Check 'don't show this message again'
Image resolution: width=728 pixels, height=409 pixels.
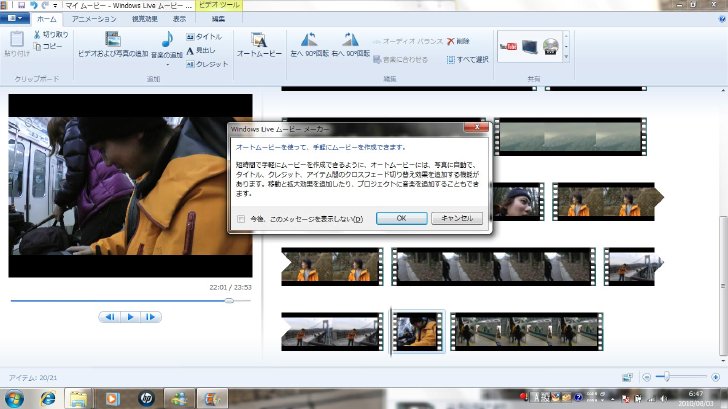coord(241,219)
